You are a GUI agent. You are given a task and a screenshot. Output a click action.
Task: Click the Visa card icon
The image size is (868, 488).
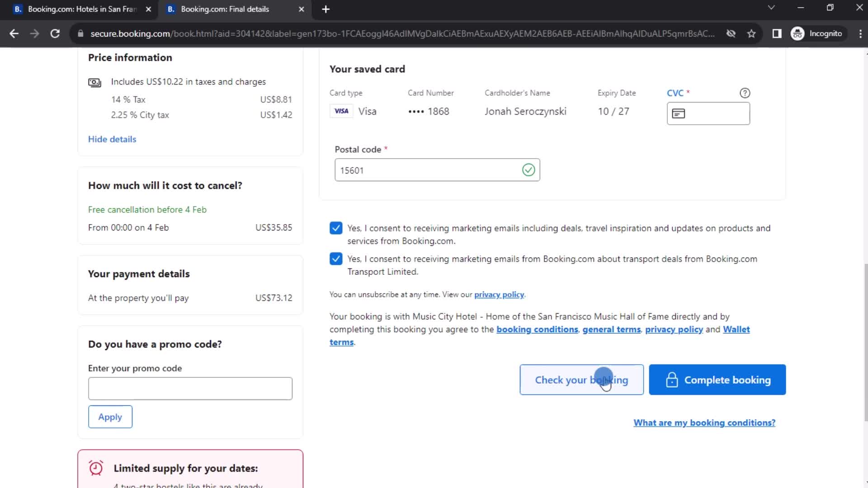coord(341,111)
